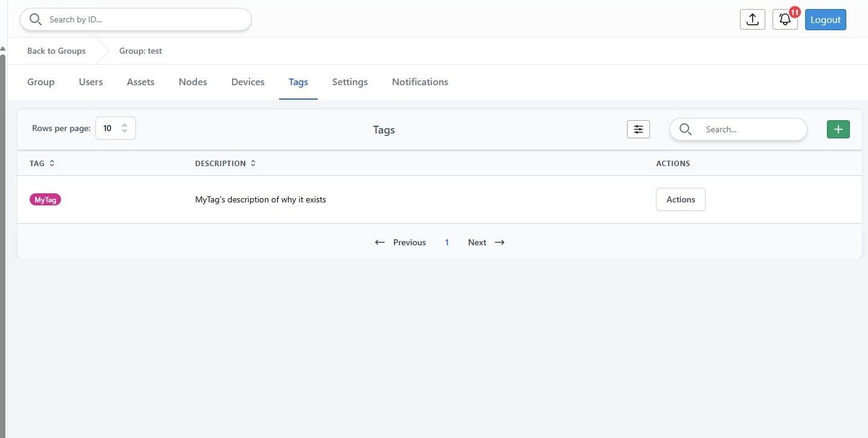
Task: Click the green add tag plus button
Action: coord(838,129)
